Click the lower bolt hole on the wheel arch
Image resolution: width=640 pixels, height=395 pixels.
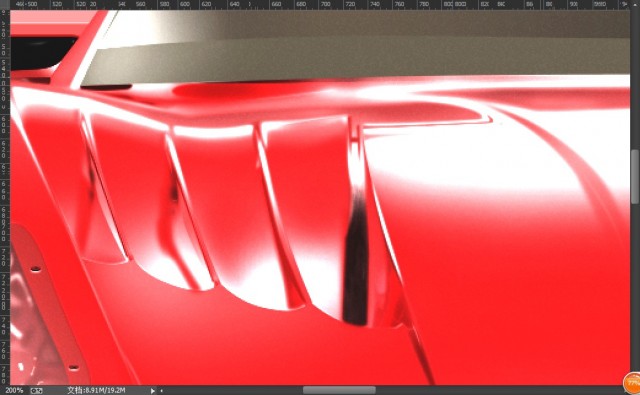(73, 368)
